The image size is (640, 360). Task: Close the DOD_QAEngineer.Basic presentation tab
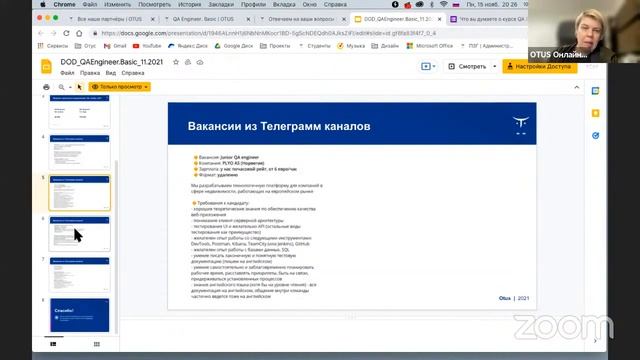pyautogui.click(x=440, y=19)
